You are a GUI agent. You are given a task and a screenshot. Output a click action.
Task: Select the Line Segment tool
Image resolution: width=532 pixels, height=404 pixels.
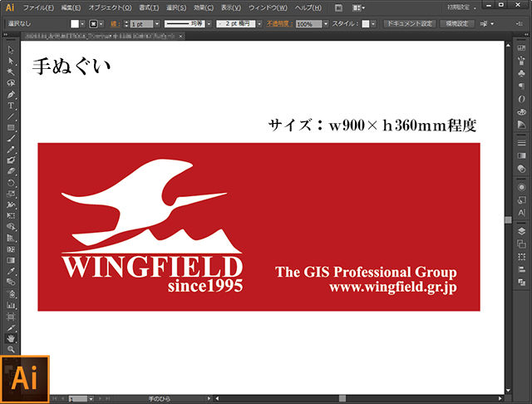(11, 116)
